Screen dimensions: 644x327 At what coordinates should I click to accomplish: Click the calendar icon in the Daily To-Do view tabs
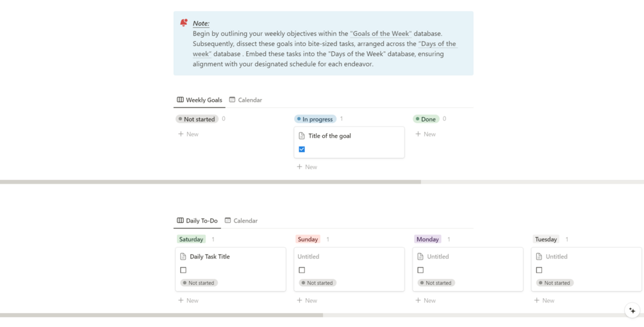click(x=227, y=221)
